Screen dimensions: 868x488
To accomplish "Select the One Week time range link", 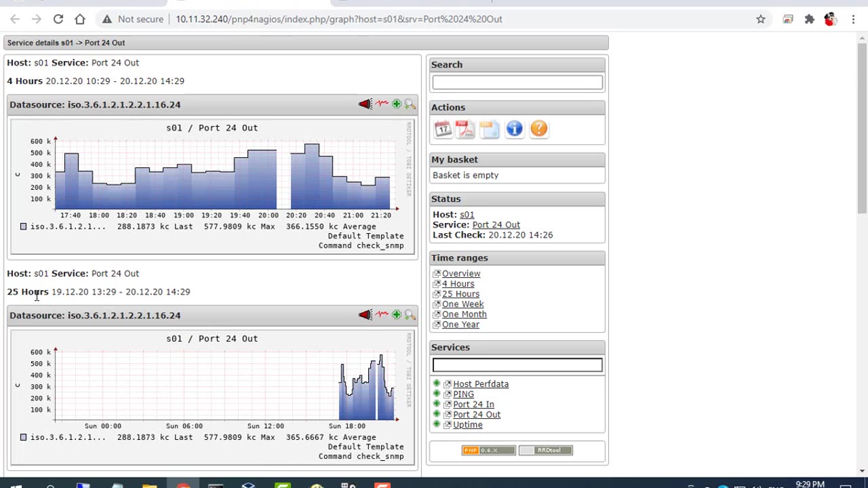I will (x=462, y=304).
